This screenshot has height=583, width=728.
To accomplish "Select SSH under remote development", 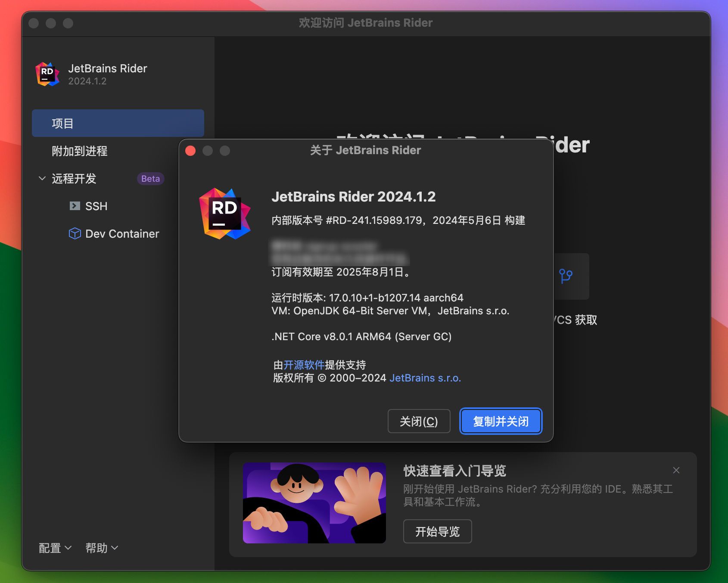I will coord(96,206).
